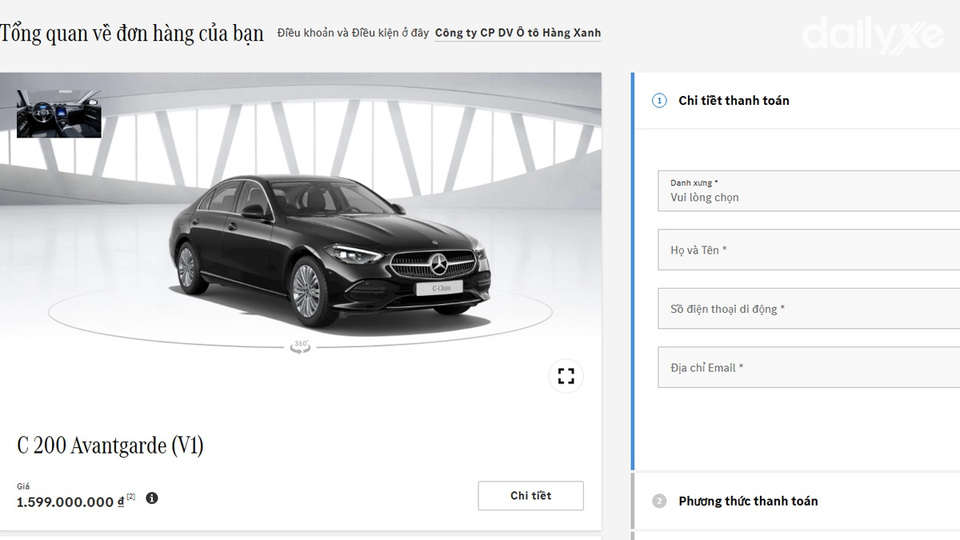Click the "C 200 Avantgarde (V1)" title
This screenshot has width=960, height=540.
click(x=110, y=446)
